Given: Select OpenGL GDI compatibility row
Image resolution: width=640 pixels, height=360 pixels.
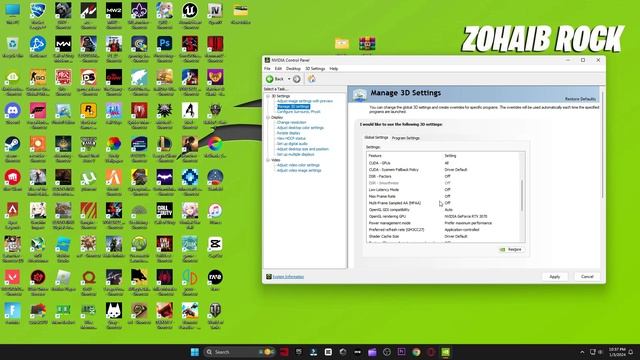Looking at the screenshot, I should pyautogui.click(x=443, y=210).
